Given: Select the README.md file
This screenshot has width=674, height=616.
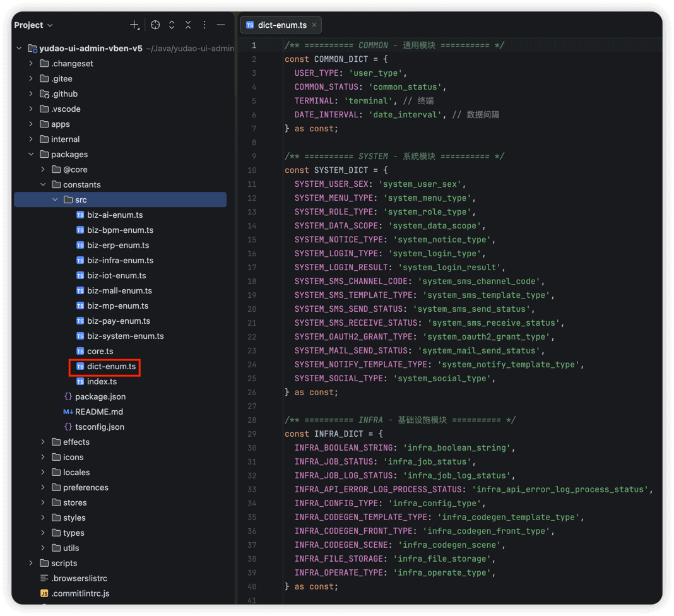Looking at the screenshot, I should point(98,412).
